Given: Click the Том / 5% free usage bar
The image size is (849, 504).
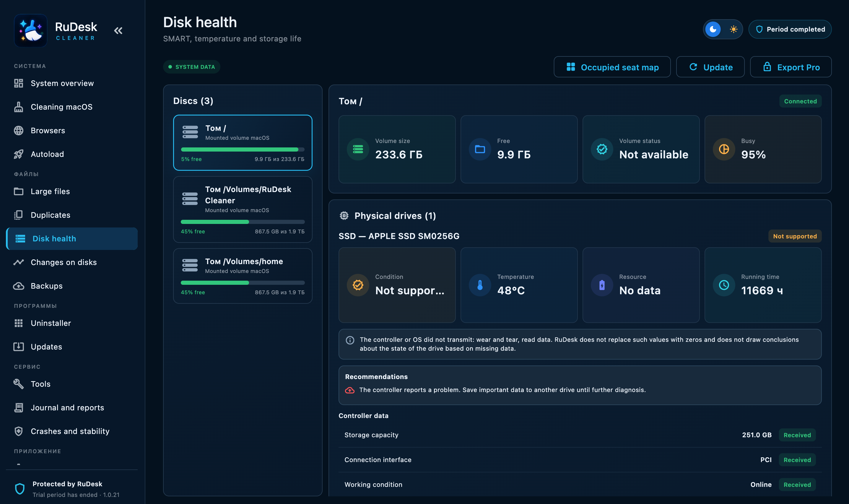Looking at the screenshot, I should point(243,149).
